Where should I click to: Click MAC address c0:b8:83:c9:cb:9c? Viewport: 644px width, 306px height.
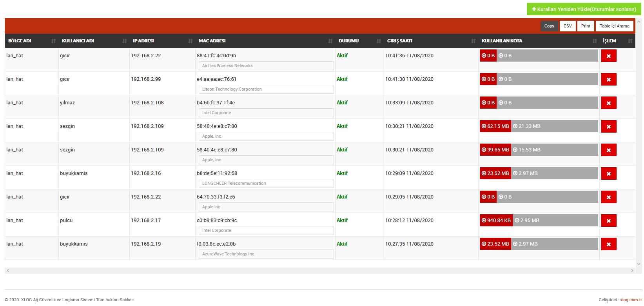coord(217,220)
